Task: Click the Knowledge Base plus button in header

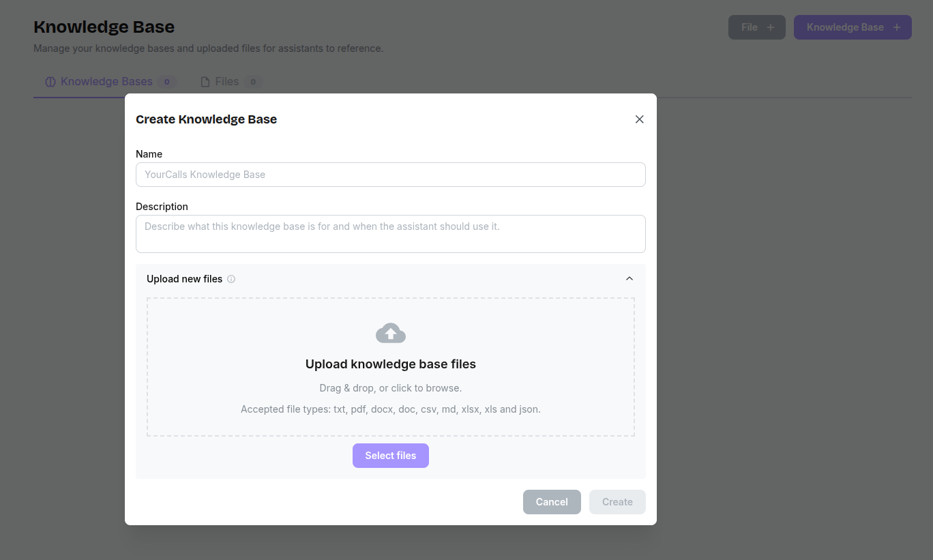Action: (x=853, y=27)
